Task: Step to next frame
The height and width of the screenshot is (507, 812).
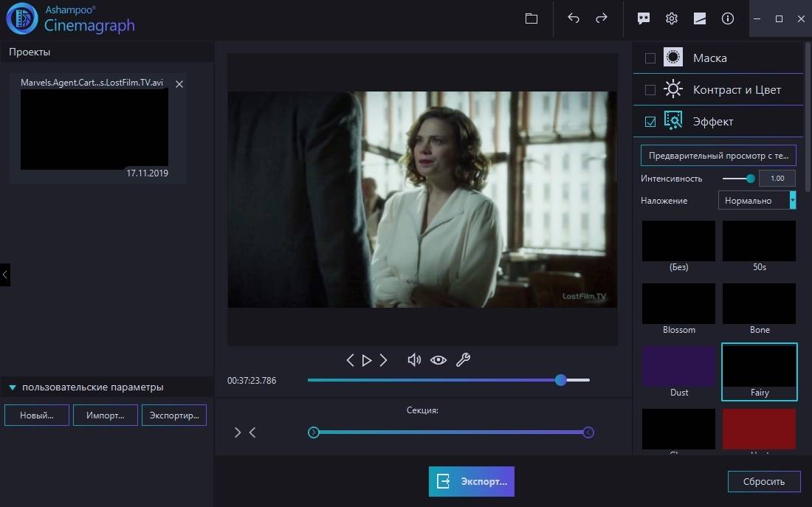Action: click(x=383, y=360)
